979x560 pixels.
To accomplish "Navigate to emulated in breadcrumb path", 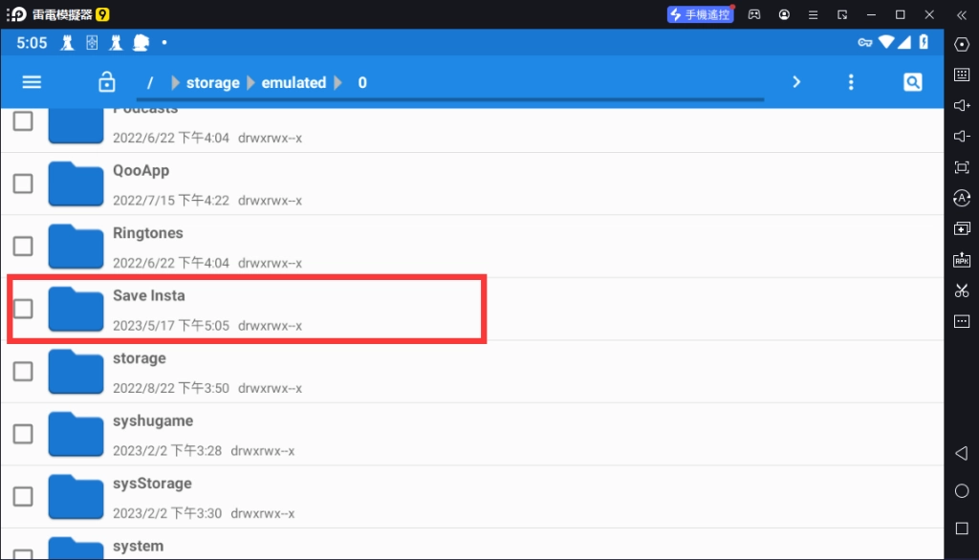I will 294,82.
